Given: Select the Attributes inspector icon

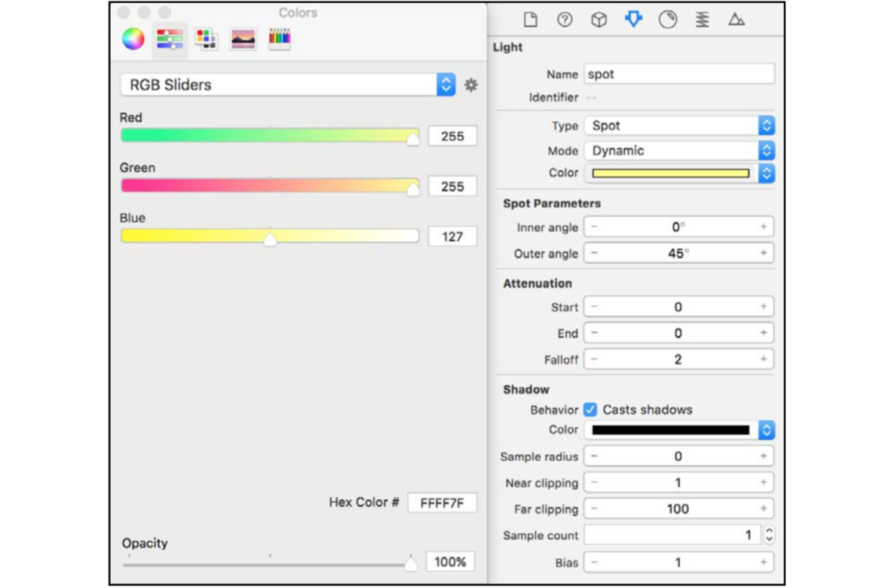Looking at the screenshot, I should pos(633,19).
